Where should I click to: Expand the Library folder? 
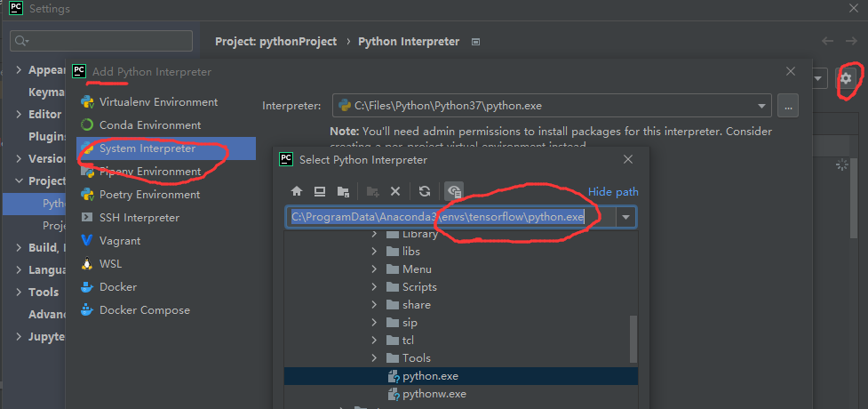375,234
